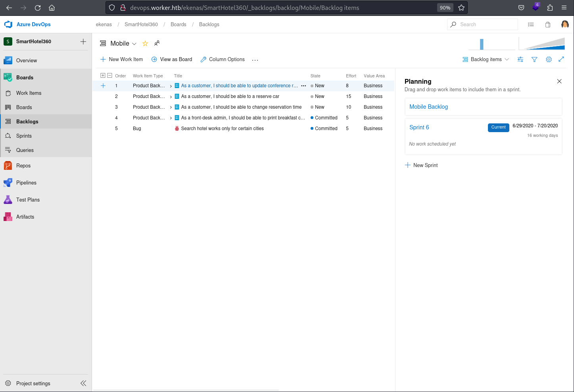Favorite the Mobile team backlog star

(145, 44)
